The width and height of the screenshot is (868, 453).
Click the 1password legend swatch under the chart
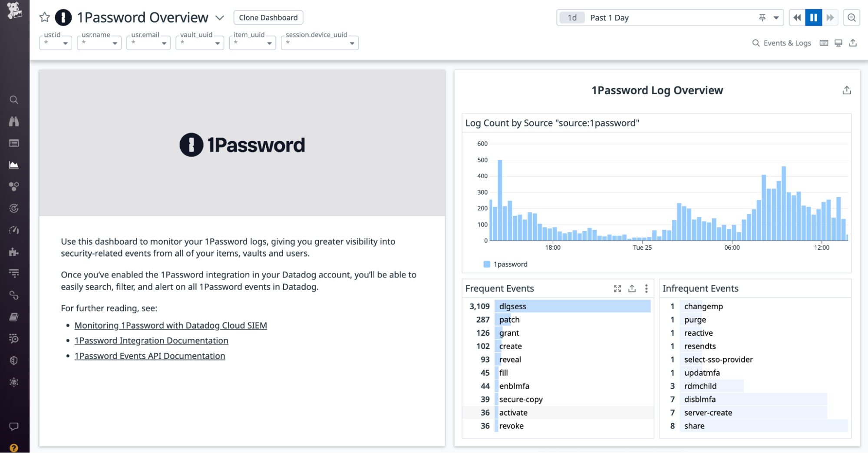coord(486,264)
